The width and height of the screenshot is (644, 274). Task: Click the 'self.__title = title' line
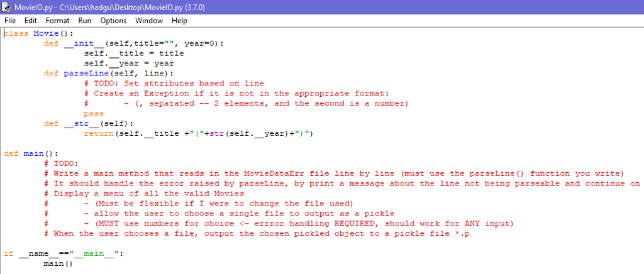(134, 53)
